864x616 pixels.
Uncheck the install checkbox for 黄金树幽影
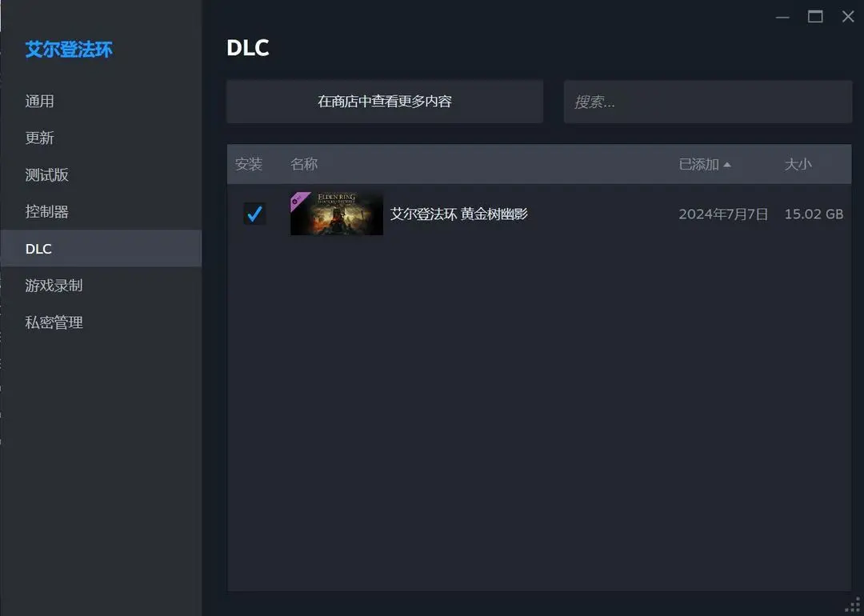(254, 214)
